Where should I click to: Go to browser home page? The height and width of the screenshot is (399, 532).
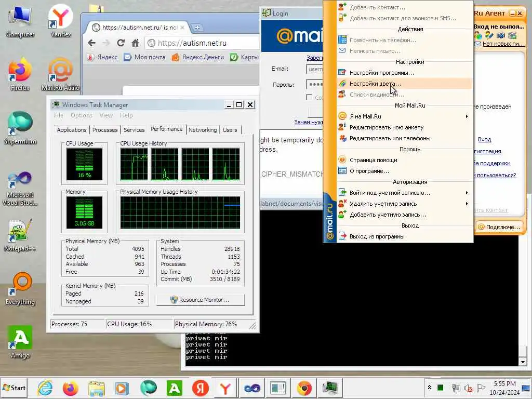point(136,43)
